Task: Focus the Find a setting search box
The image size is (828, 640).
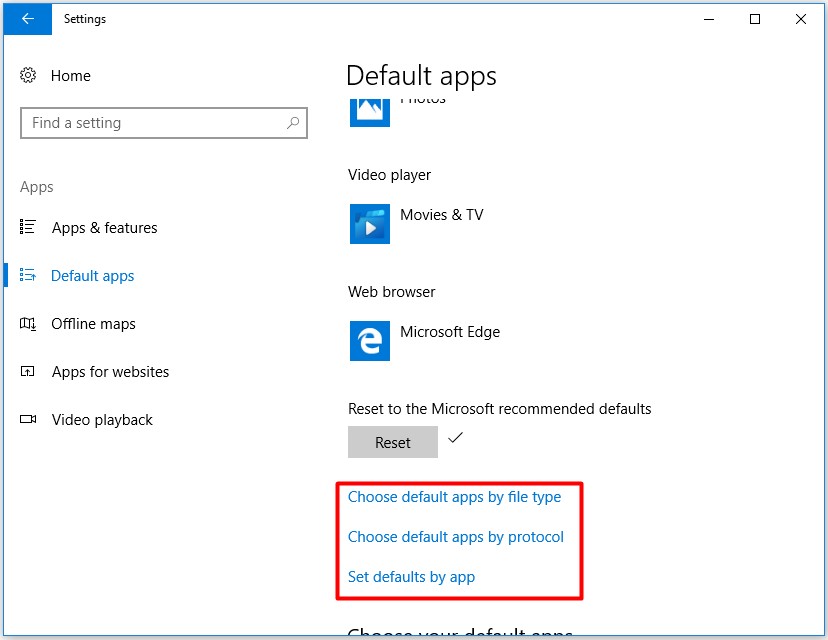Action: [x=164, y=123]
